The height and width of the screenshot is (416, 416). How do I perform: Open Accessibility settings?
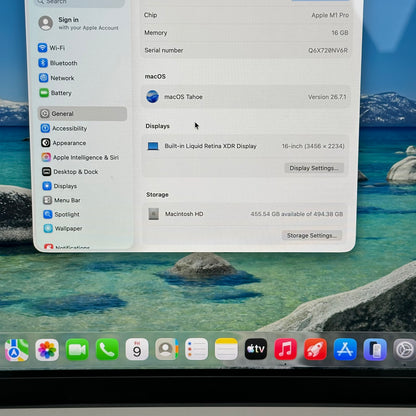64,128
